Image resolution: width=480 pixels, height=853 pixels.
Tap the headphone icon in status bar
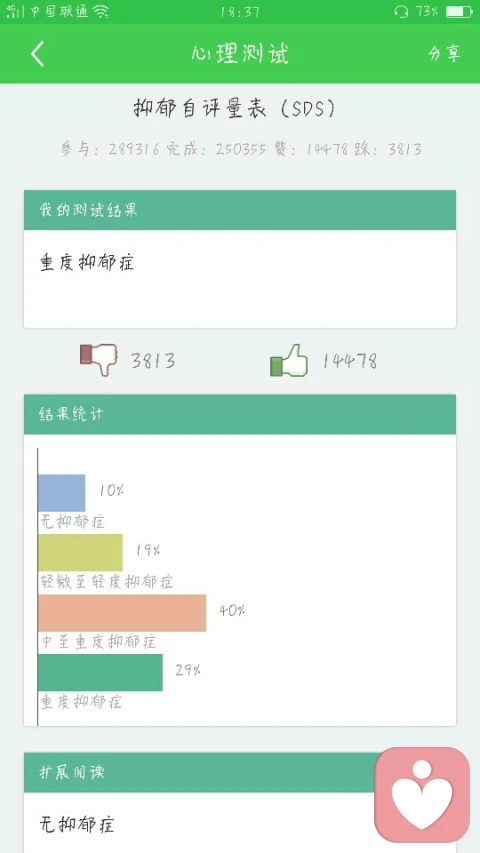tap(401, 11)
